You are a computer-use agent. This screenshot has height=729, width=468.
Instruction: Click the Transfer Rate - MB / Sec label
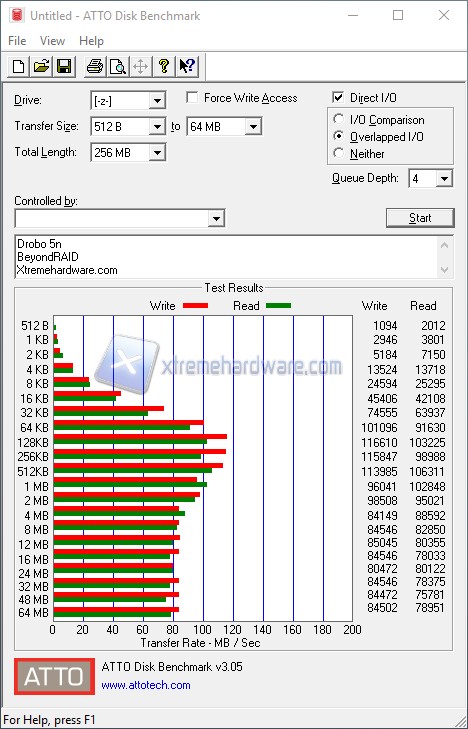tap(200, 643)
